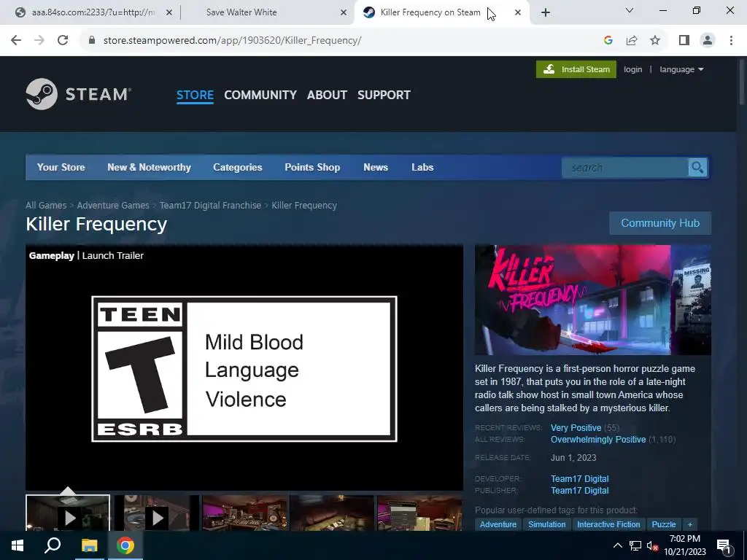Open the Windows Start menu
This screenshot has width=747, height=560.
tap(18, 545)
